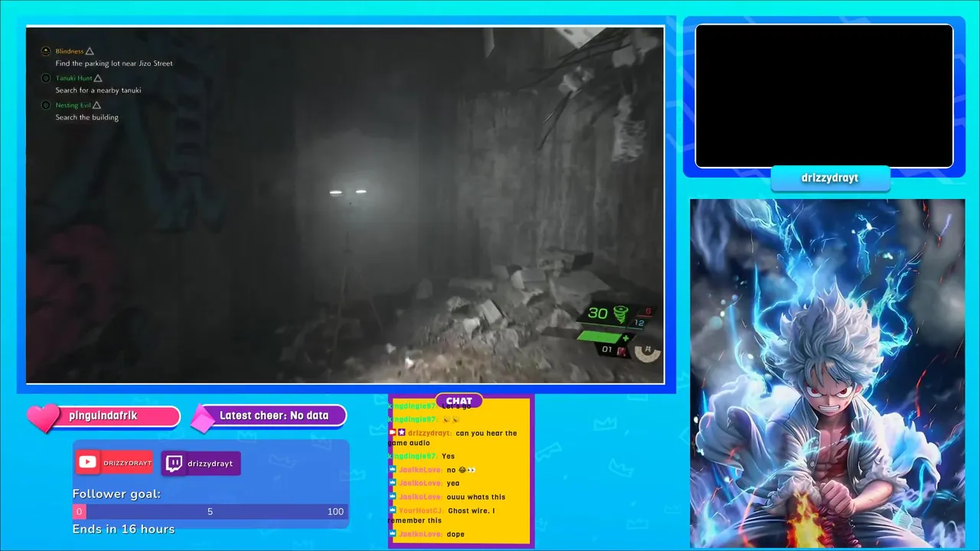Click the broadcaster badge beside drizzydrayt in chat
The width and height of the screenshot is (980, 551).
[392, 433]
